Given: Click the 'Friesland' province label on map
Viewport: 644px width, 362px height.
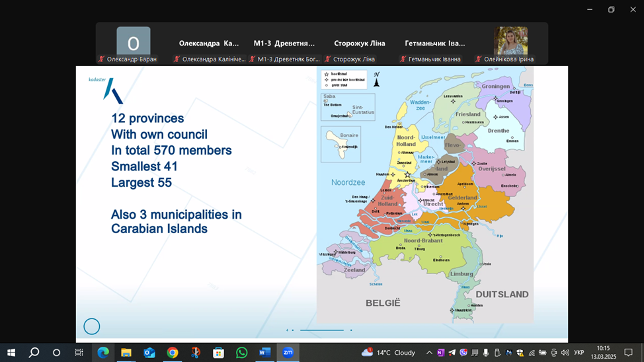Looking at the screenshot, I should click(x=468, y=114).
